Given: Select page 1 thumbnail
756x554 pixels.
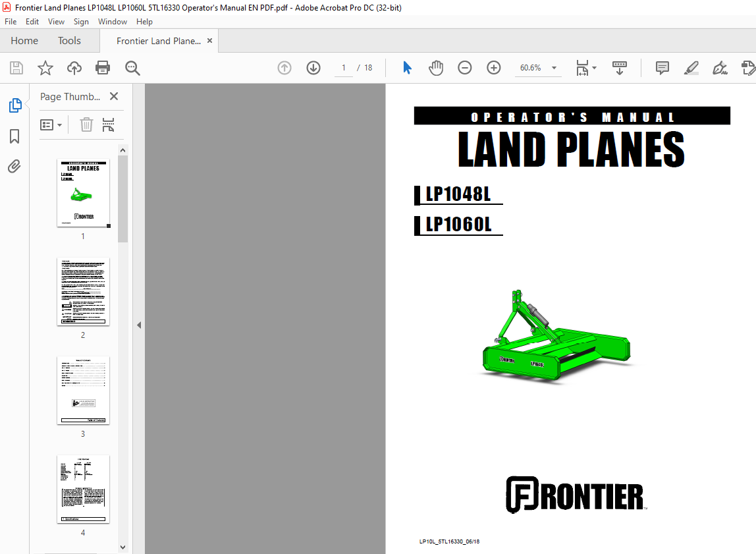Looking at the screenshot, I should (84, 193).
